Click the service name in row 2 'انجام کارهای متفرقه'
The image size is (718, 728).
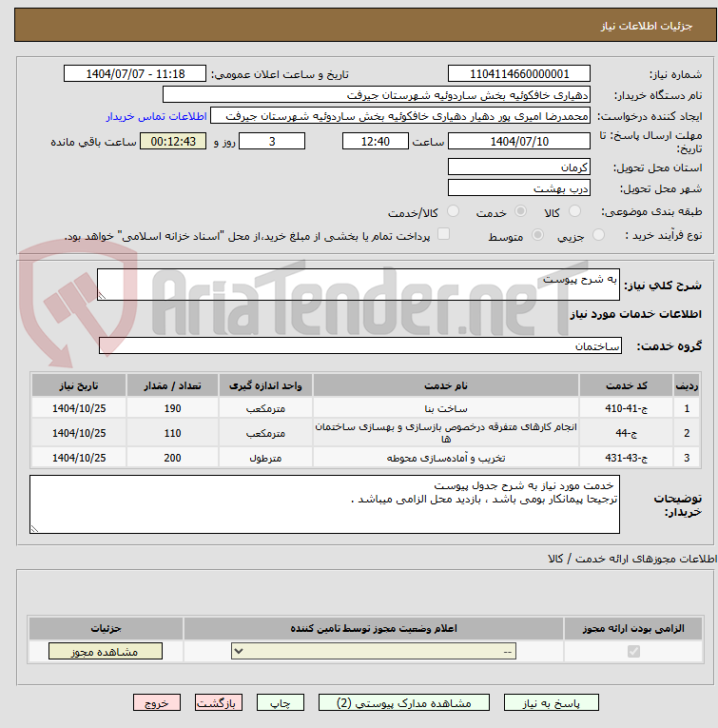[x=446, y=432]
